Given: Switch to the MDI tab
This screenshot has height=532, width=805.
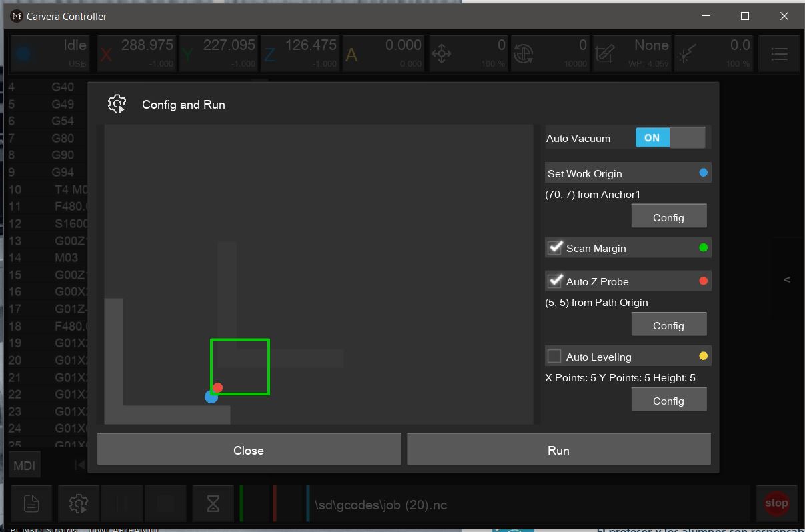Looking at the screenshot, I should point(25,465).
